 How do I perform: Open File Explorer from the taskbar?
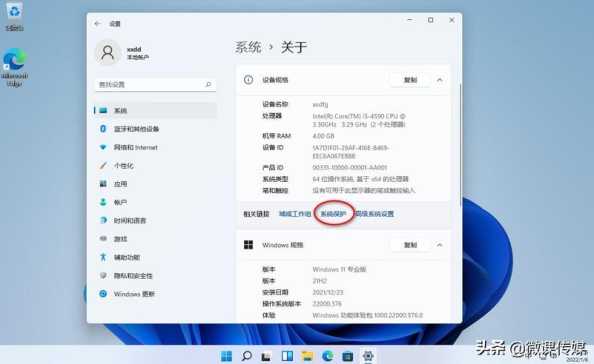tap(307, 356)
